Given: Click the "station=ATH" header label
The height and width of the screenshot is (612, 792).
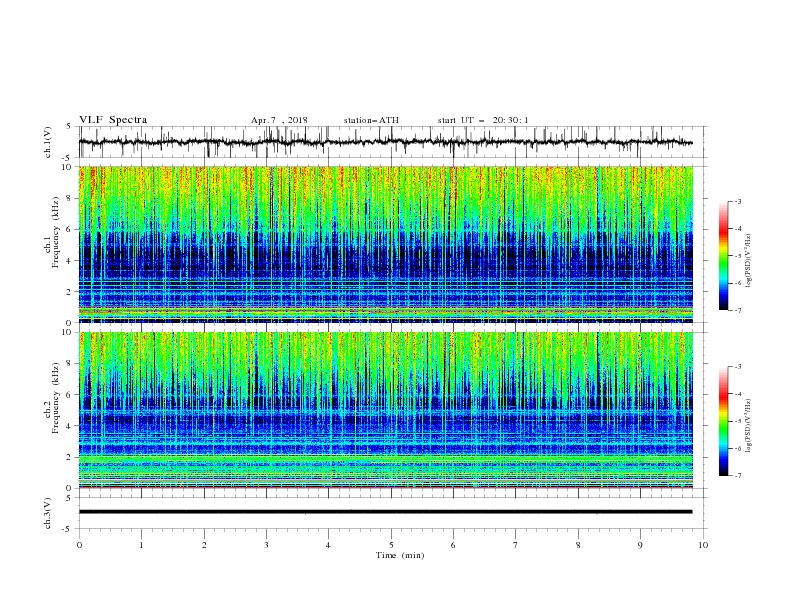Looking at the screenshot, I should pyautogui.click(x=371, y=120).
